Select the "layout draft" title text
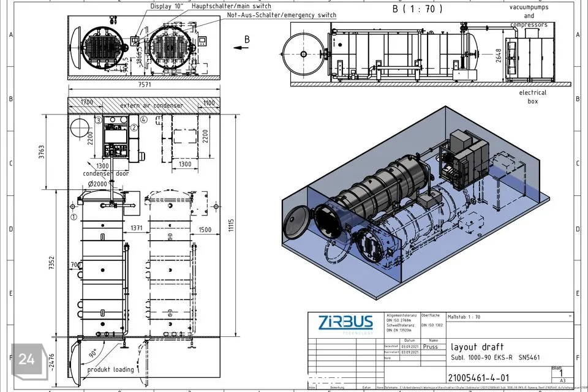 [x=469, y=347]
